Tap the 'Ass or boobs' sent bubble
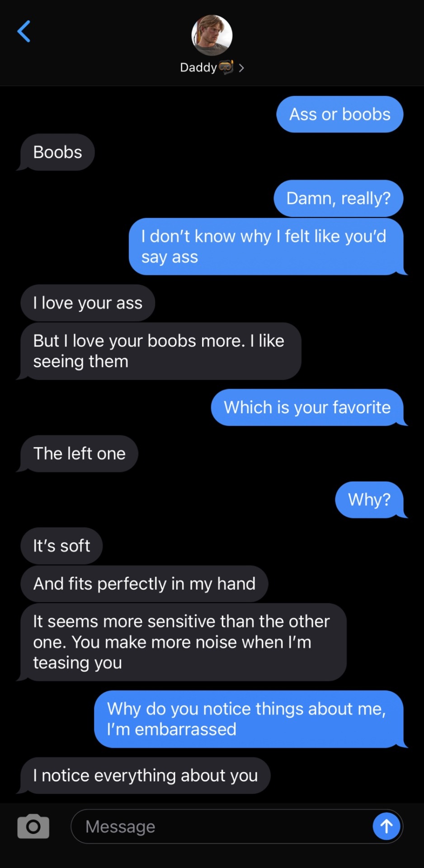Viewport: 424px width, 868px height. point(340,114)
